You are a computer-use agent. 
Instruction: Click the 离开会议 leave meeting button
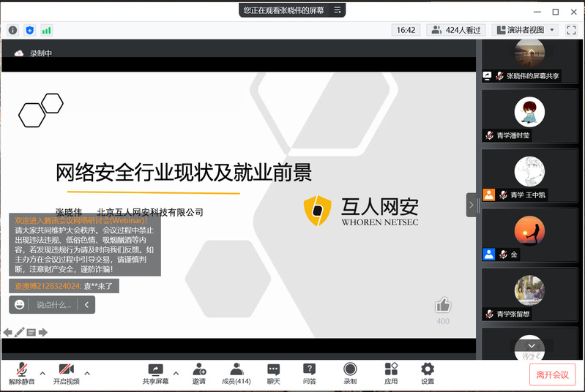552,374
